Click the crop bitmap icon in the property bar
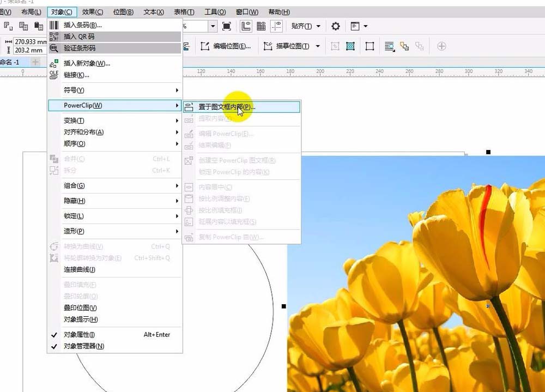The width and height of the screenshot is (545, 392). [335, 46]
